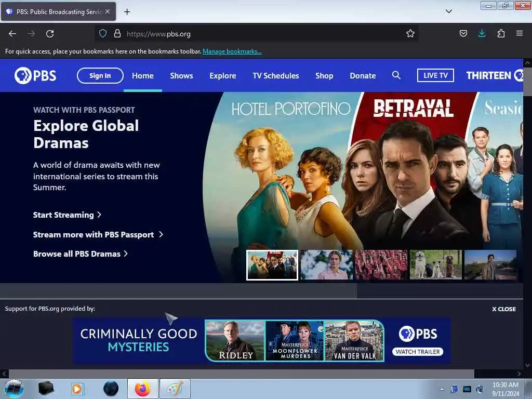Select the woman in pink carousel thumbnail
The image size is (532, 399).
point(326,265)
